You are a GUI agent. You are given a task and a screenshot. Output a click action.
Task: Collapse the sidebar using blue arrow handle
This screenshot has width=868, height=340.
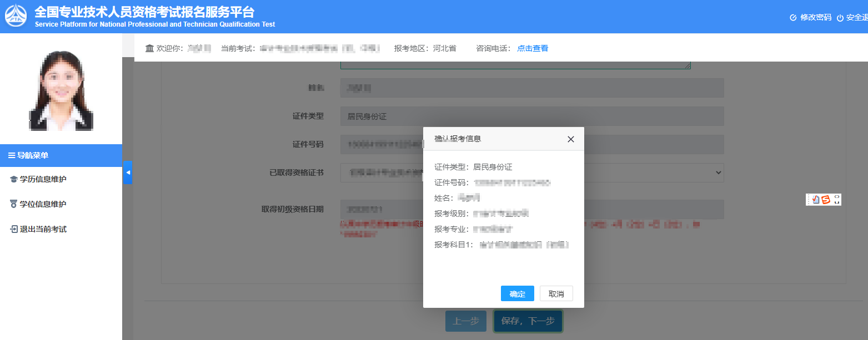click(128, 172)
